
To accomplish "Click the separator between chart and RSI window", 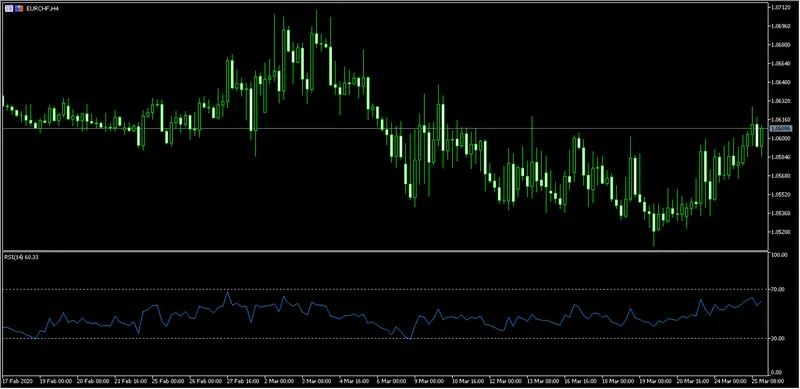I will point(385,251).
